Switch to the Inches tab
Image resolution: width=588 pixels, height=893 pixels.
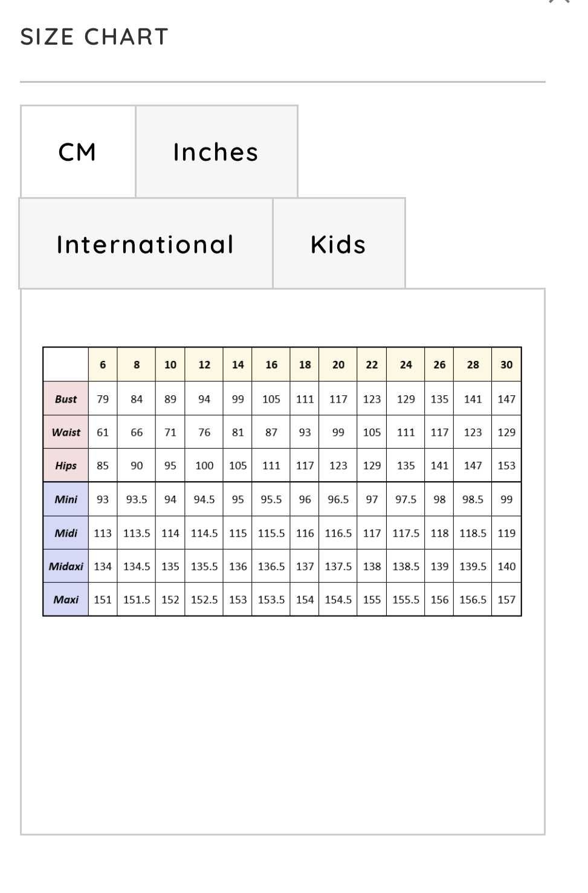click(x=216, y=152)
